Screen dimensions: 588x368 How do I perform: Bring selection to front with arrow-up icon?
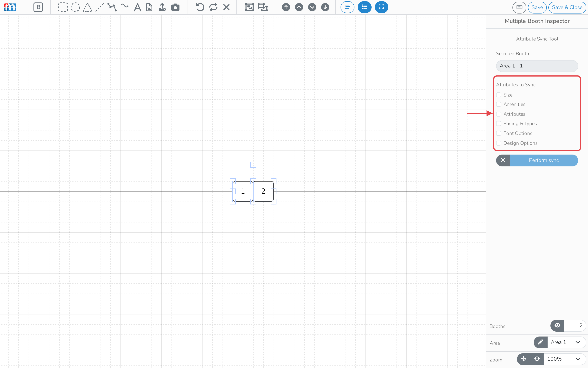[x=286, y=7]
